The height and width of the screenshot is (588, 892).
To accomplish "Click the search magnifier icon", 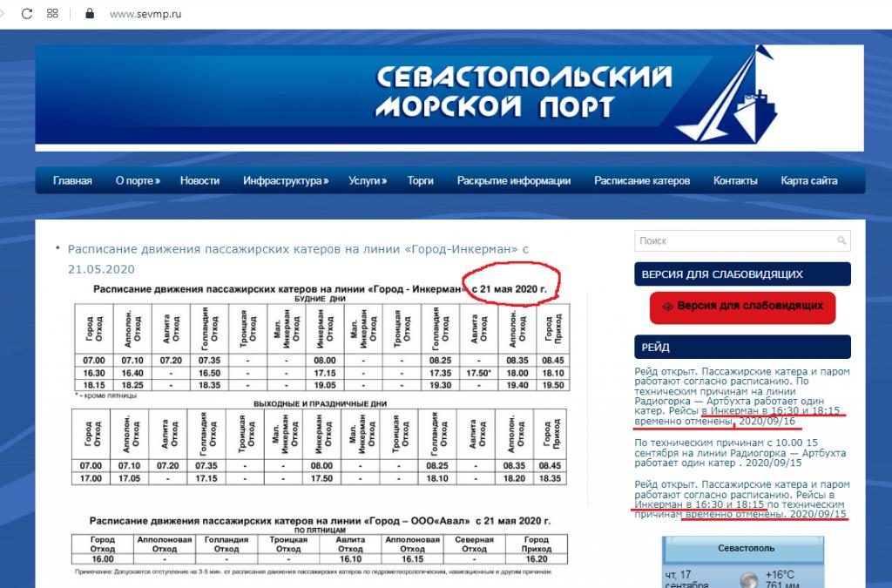I will (x=841, y=240).
